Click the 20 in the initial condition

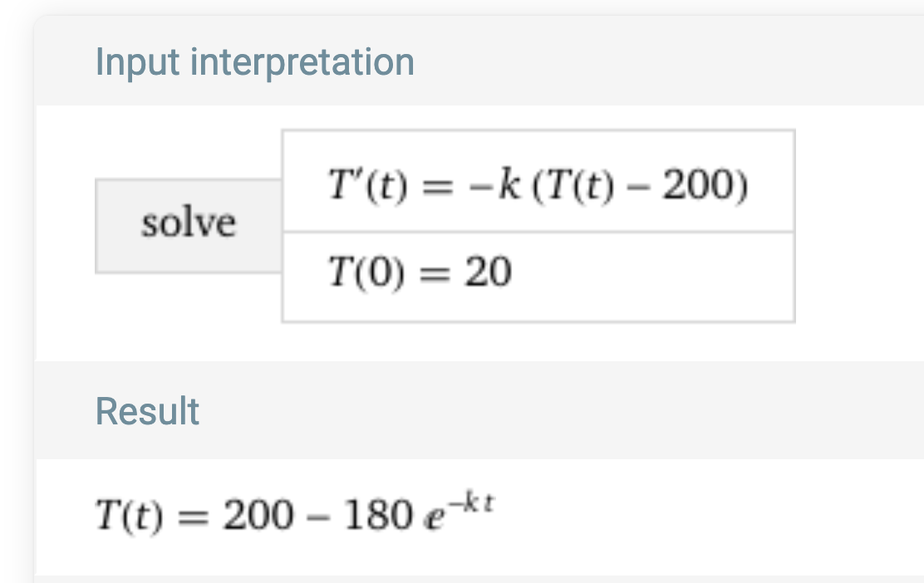(x=488, y=272)
